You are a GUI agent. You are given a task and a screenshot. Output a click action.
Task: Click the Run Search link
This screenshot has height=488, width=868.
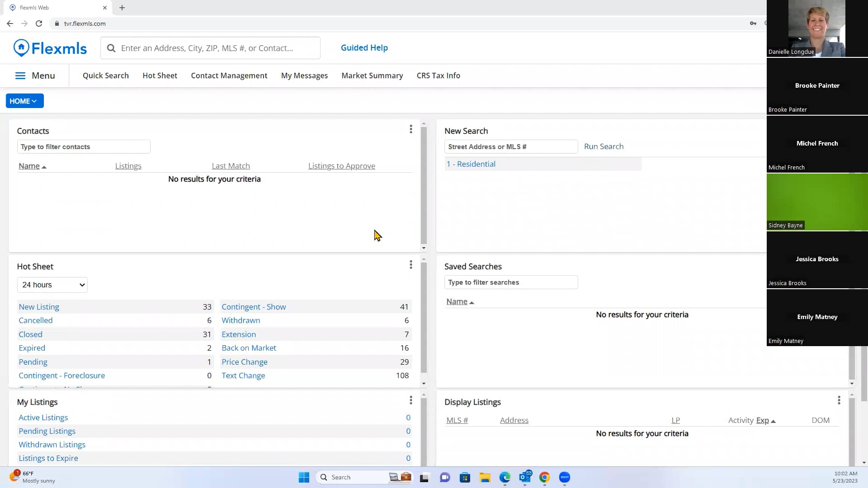click(604, 146)
